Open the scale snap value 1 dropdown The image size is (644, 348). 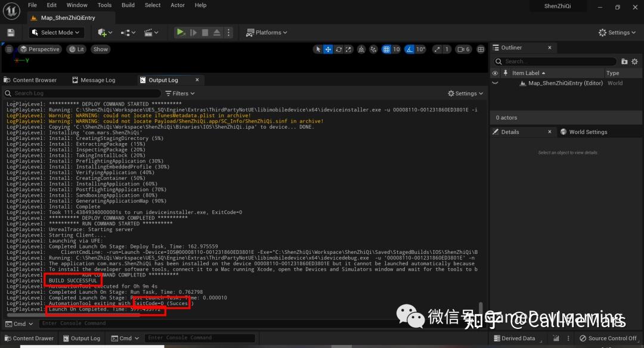click(447, 49)
